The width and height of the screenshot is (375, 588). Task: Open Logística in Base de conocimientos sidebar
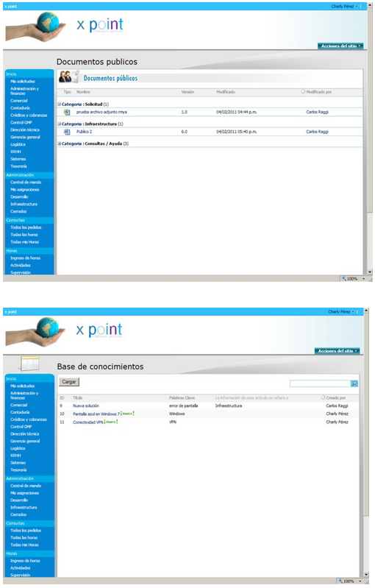point(18,448)
